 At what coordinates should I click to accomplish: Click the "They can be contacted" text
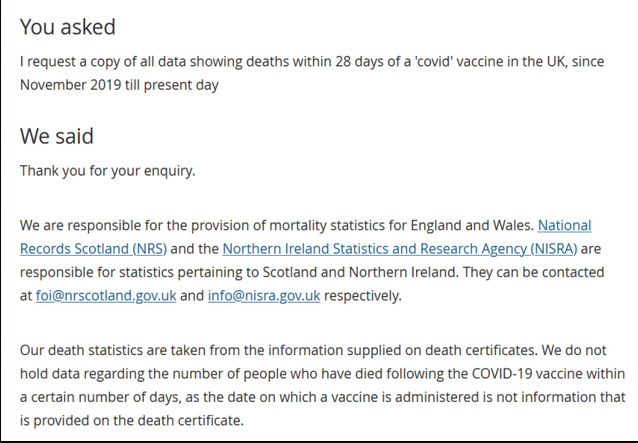[533, 272]
